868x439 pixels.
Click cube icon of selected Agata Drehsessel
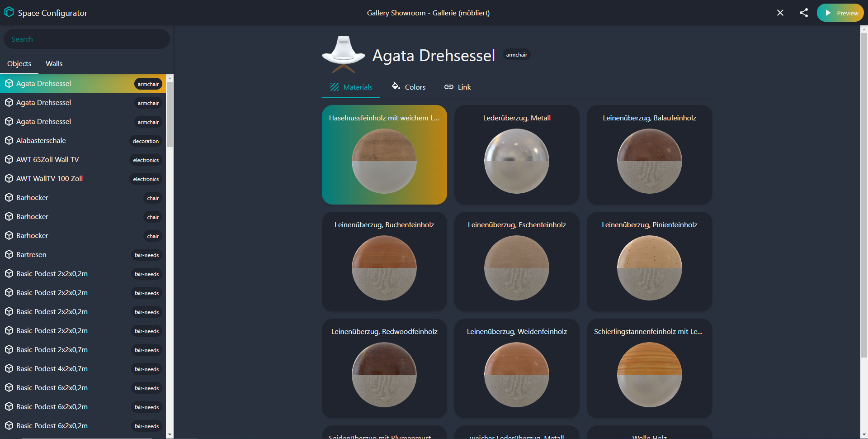tap(9, 83)
